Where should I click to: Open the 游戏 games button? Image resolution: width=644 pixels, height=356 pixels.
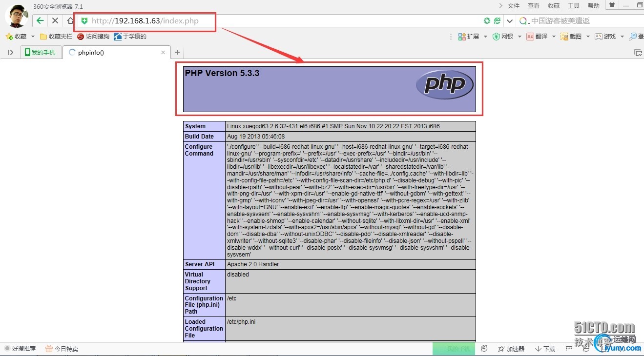(x=605, y=37)
